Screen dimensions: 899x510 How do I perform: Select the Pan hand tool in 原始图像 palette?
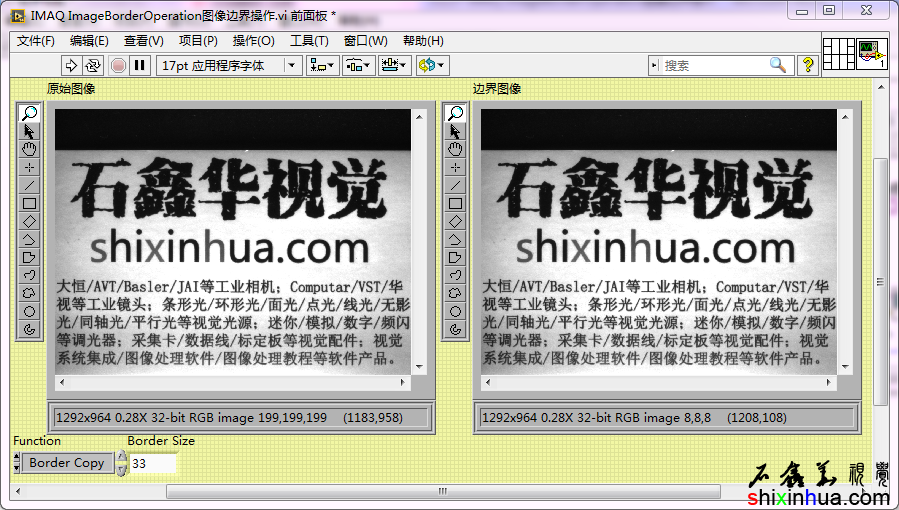29,150
